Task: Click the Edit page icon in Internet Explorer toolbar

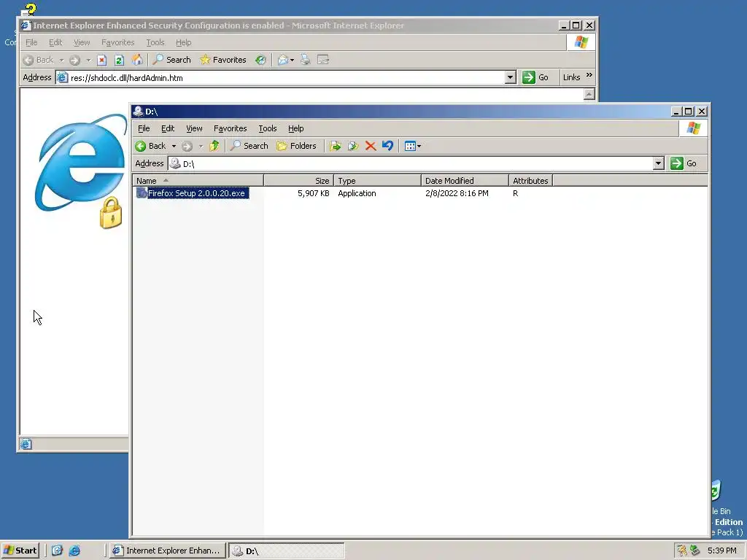Action: (x=323, y=60)
